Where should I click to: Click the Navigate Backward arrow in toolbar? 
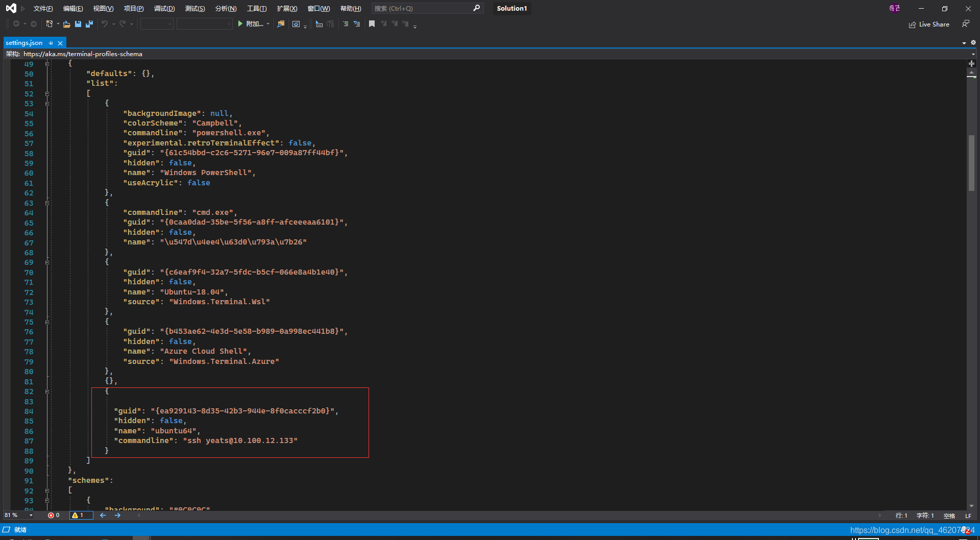(16, 24)
